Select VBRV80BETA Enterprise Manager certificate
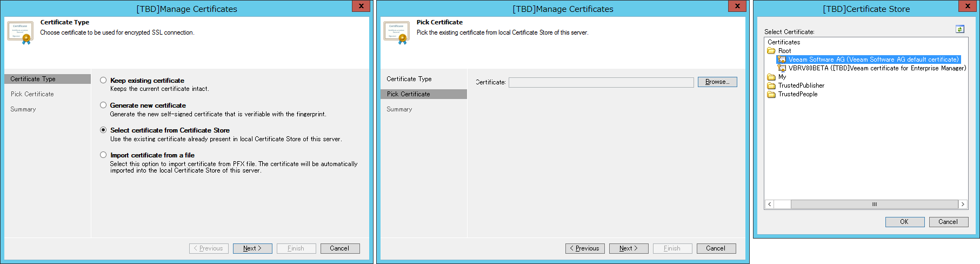The width and height of the screenshot is (980, 264). coord(877,68)
